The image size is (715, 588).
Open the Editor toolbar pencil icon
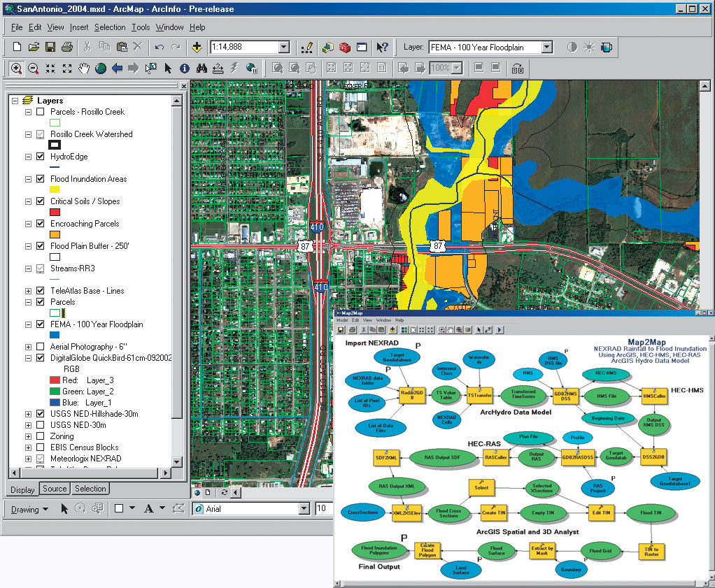[306, 48]
